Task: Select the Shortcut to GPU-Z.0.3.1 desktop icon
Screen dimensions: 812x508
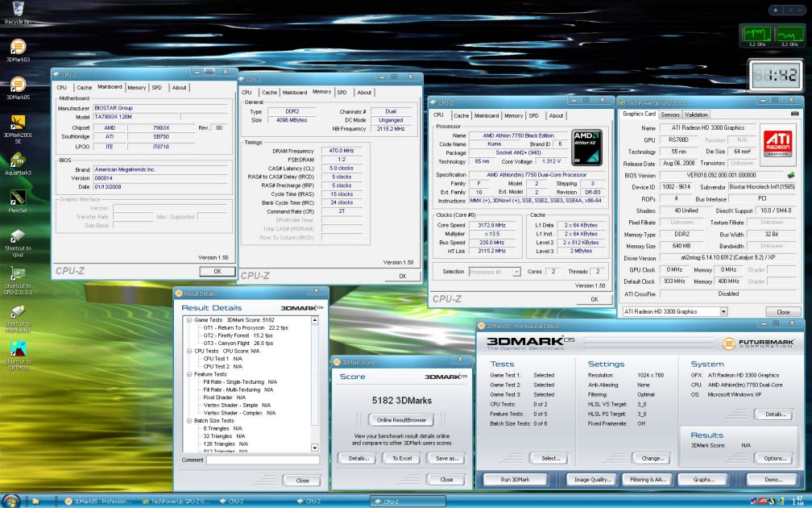Action: point(18,281)
